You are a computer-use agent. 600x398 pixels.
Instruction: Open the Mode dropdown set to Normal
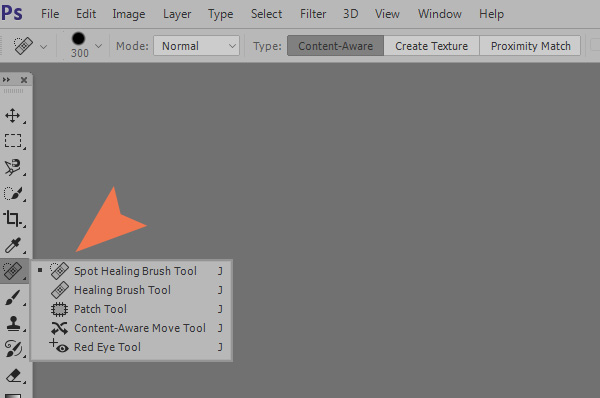197,46
